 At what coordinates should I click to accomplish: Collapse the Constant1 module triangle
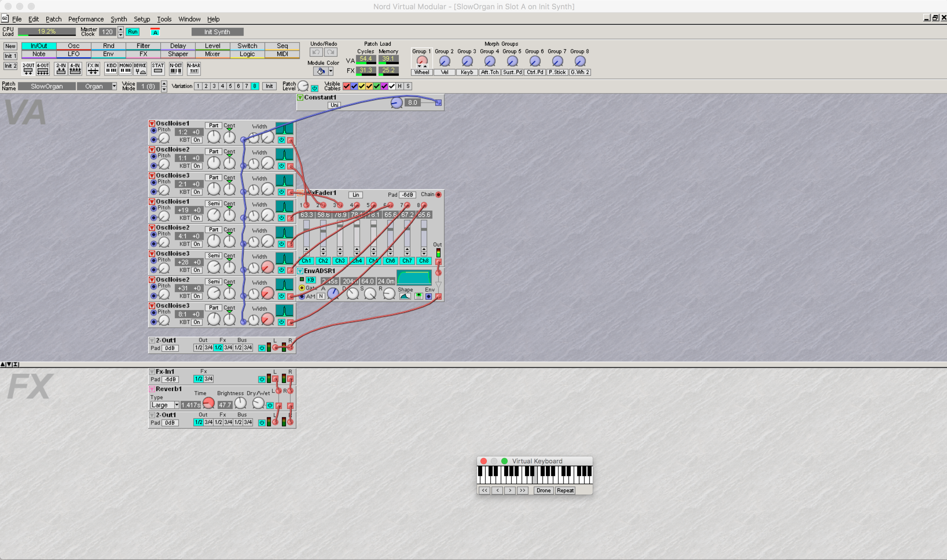click(x=300, y=98)
